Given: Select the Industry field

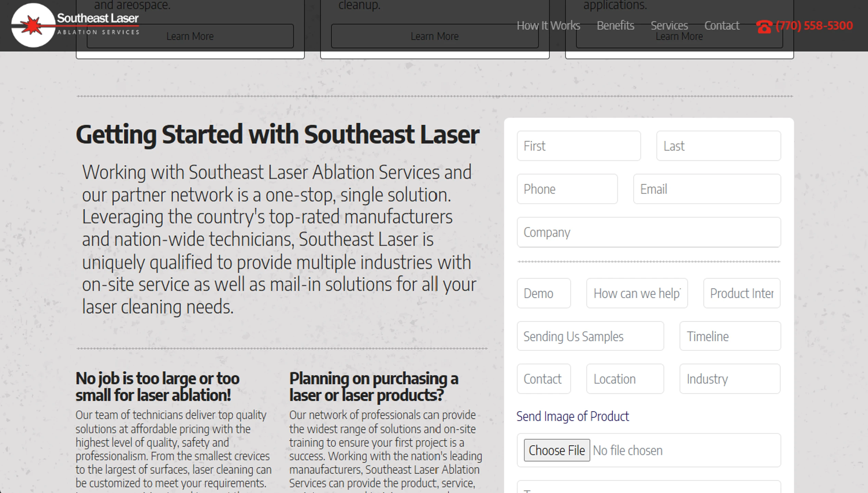Looking at the screenshot, I should 730,379.
